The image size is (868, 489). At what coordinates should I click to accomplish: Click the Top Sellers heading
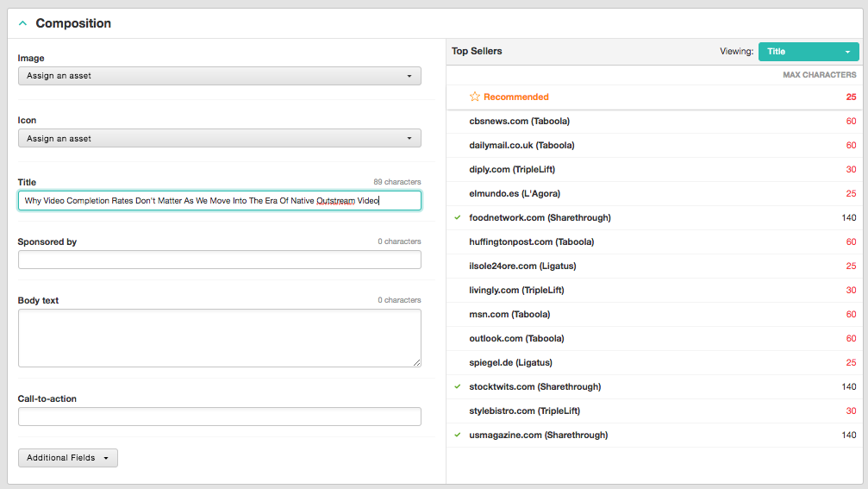click(477, 51)
